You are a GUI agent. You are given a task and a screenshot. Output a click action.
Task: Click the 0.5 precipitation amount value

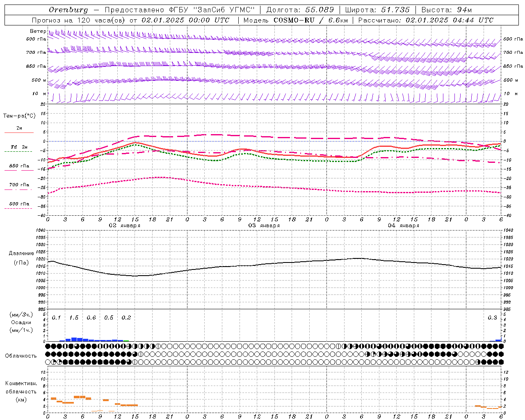point(109,318)
